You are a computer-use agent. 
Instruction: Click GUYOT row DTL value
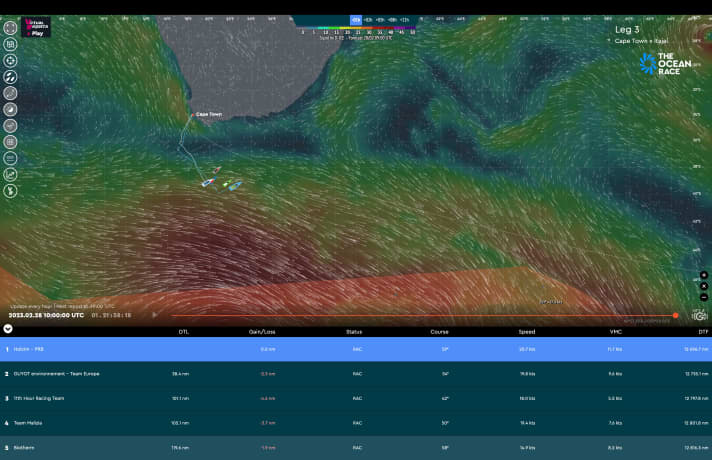coord(180,374)
